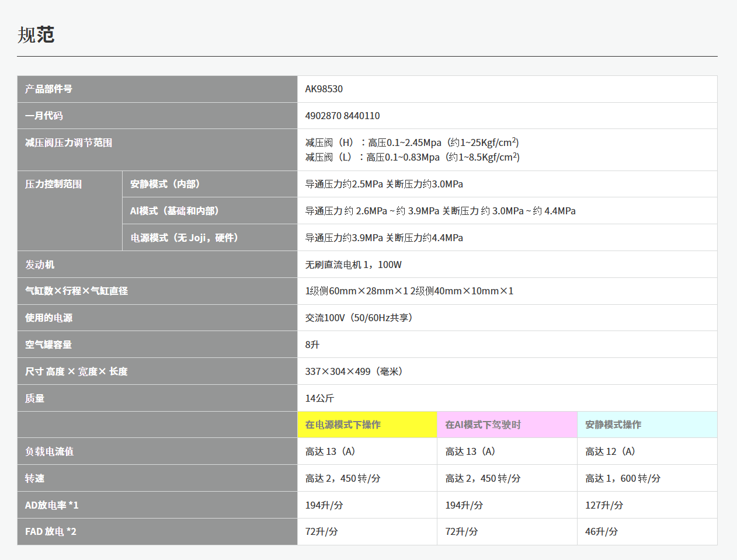Select the 尺寸 高度×宽度×长度 label
The width and height of the screenshot is (737, 560).
coord(157,371)
